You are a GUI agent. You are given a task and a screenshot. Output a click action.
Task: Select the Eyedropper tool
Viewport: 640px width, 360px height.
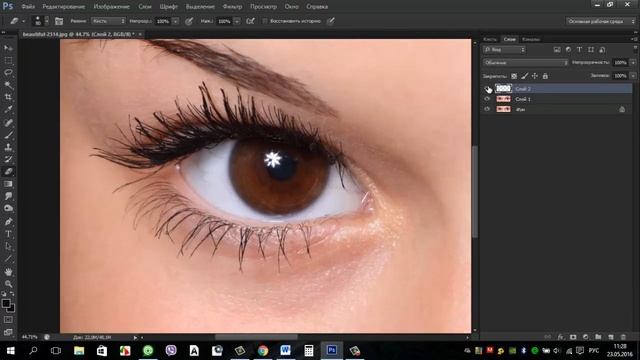pos(8,109)
